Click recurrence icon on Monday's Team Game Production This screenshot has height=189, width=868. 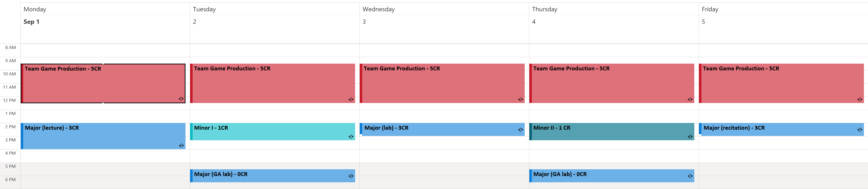click(181, 99)
